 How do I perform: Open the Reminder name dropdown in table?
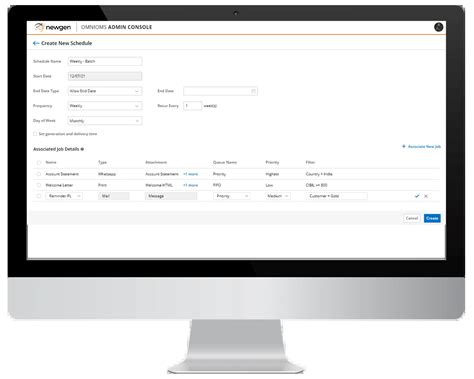(64, 196)
